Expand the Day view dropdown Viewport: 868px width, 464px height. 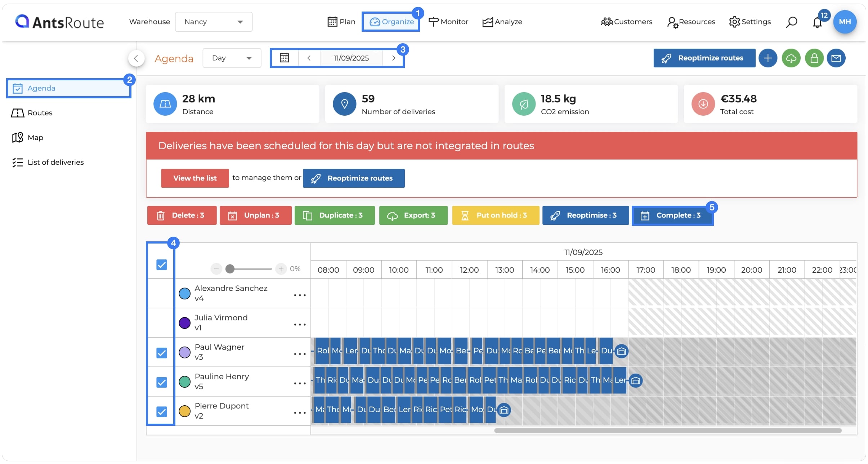[232, 58]
